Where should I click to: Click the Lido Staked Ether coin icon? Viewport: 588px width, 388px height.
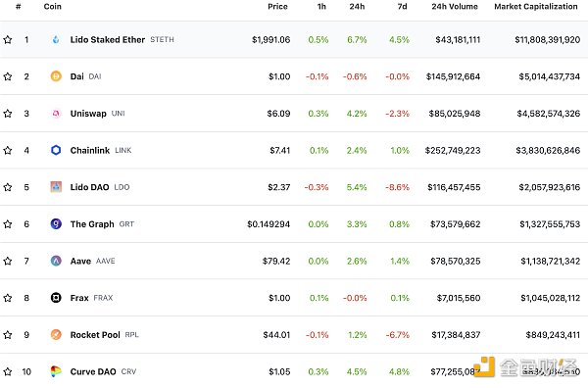coord(56,39)
